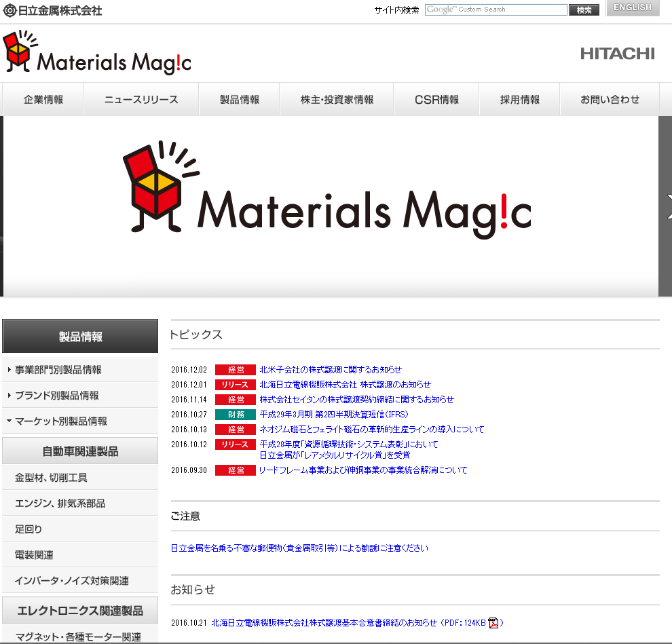
Task: Click the Hitachi Metals company emblem icon
Action: [x=10, y=10]
